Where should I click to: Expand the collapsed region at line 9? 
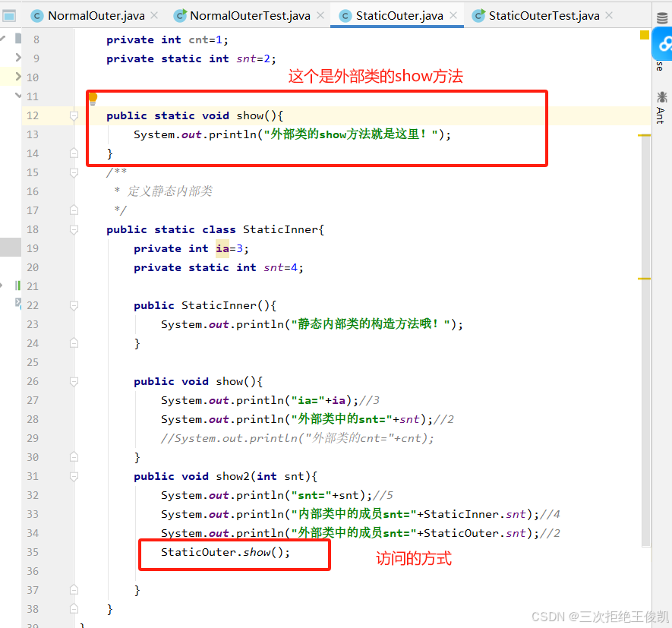(x=19, y=58)
